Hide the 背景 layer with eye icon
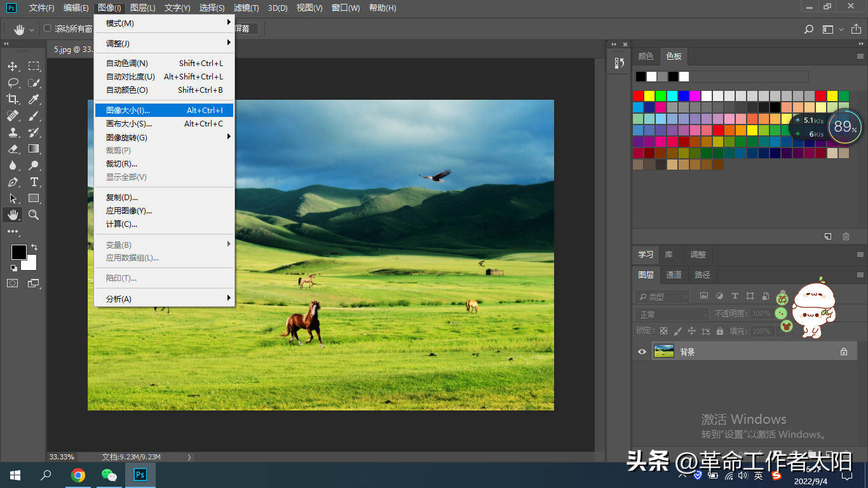 642,351
